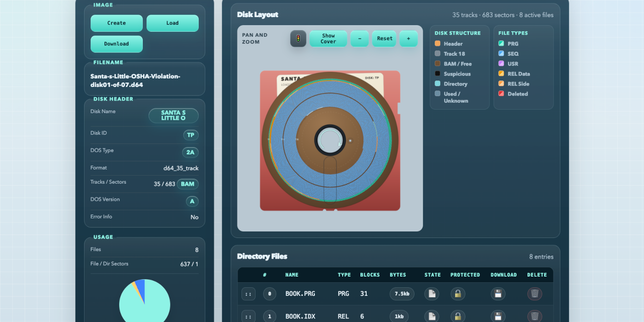
Task: Click the REL Data file type swatch
Action: [501, 74]
